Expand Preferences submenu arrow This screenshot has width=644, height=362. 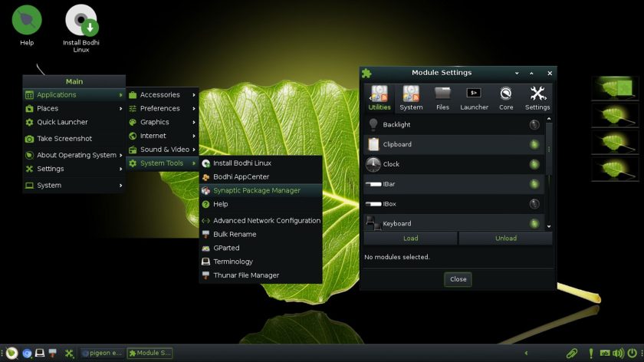194,108
